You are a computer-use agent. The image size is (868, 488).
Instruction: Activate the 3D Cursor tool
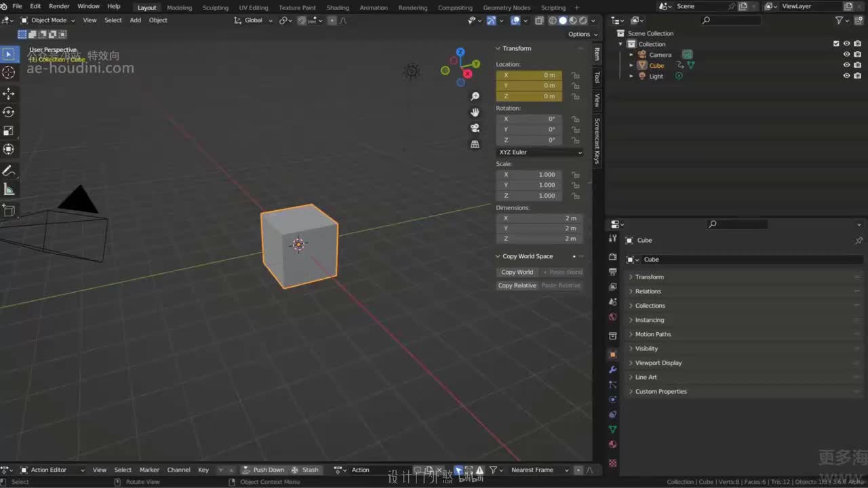[x=9, y=73]
